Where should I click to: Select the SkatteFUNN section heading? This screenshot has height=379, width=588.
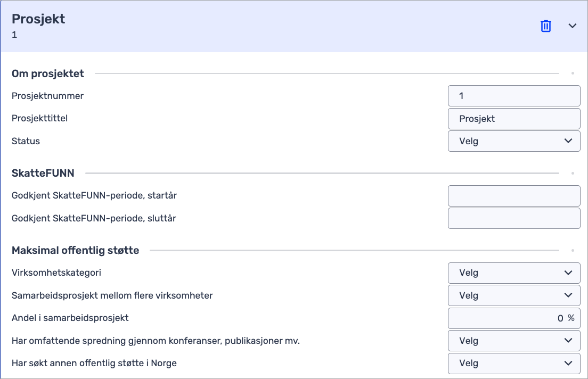[x=43, y=173]
